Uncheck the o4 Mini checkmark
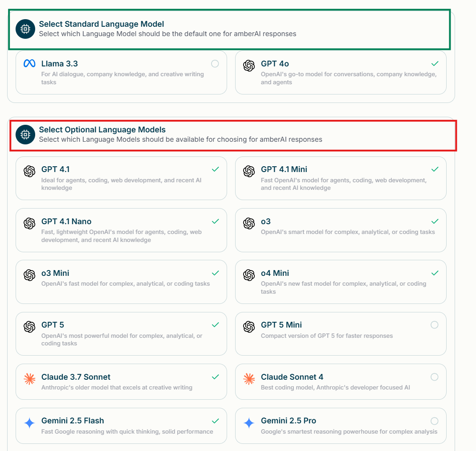Viewport: 476px width, 451px height. [x=435, y=273]
